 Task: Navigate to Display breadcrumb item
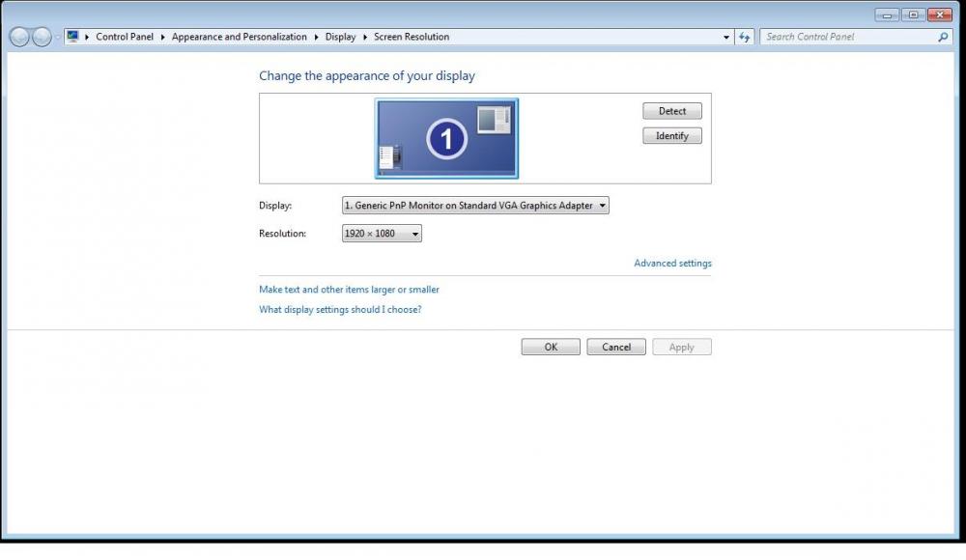[x=340, y=37]
